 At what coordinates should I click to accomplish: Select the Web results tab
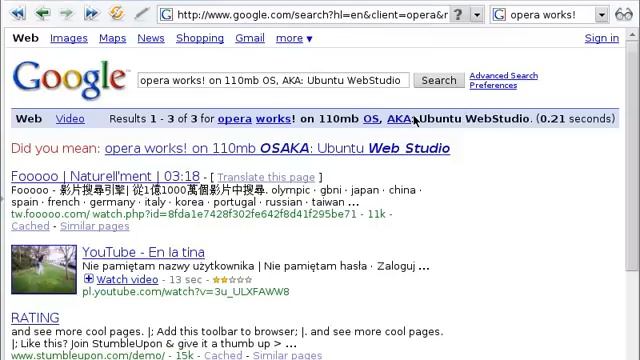click(x=29, y=119)
